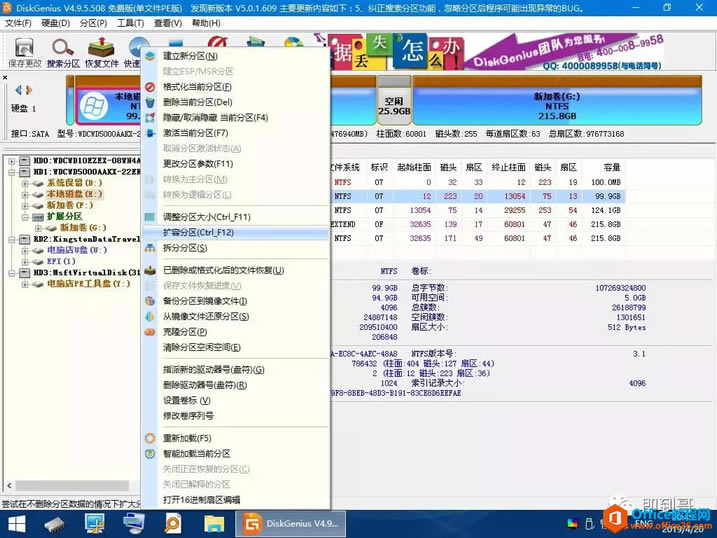The height and width of the screenshot is (538, 717).
Task: Click the 容量 column header
Action: [611, 167]
